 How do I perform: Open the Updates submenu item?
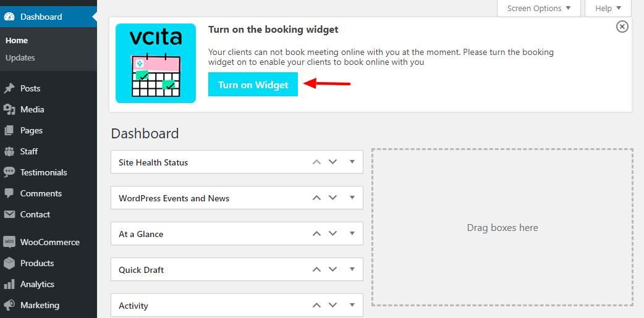click(x=20, y=58)
